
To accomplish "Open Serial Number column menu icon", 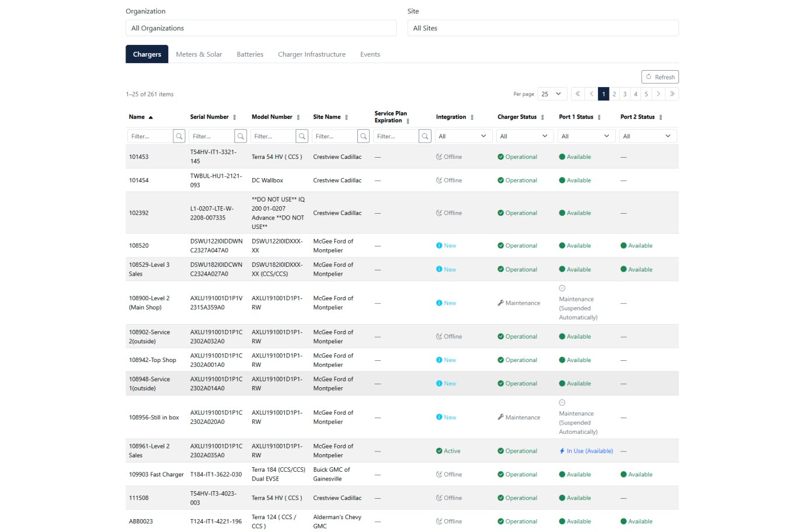I will (x=235, y=117).
